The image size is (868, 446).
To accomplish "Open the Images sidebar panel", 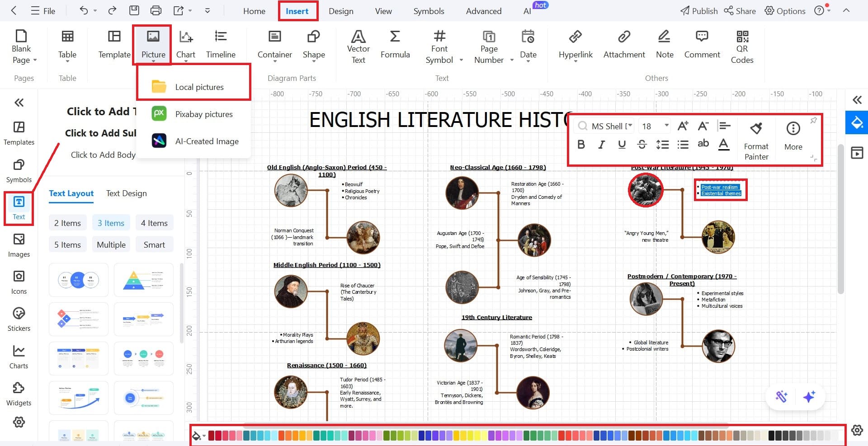I will pyautogui.click(x=19, y=245).
